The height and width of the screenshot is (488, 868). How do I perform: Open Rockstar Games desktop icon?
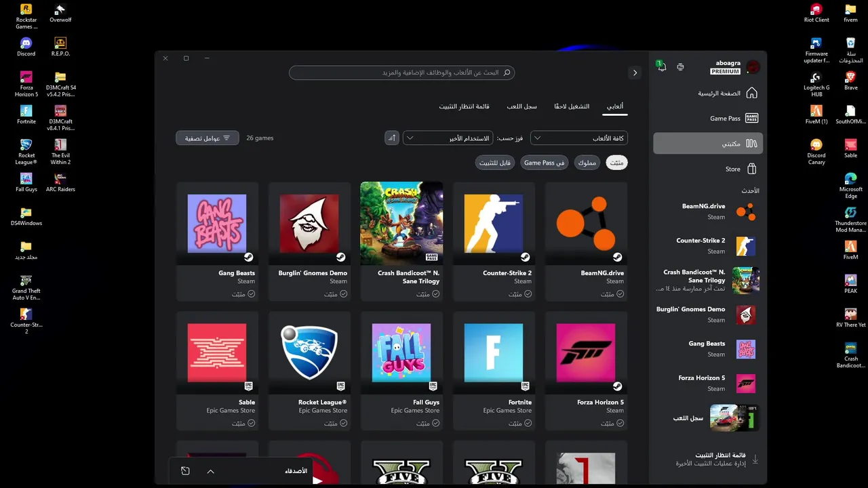coord(26,16)
